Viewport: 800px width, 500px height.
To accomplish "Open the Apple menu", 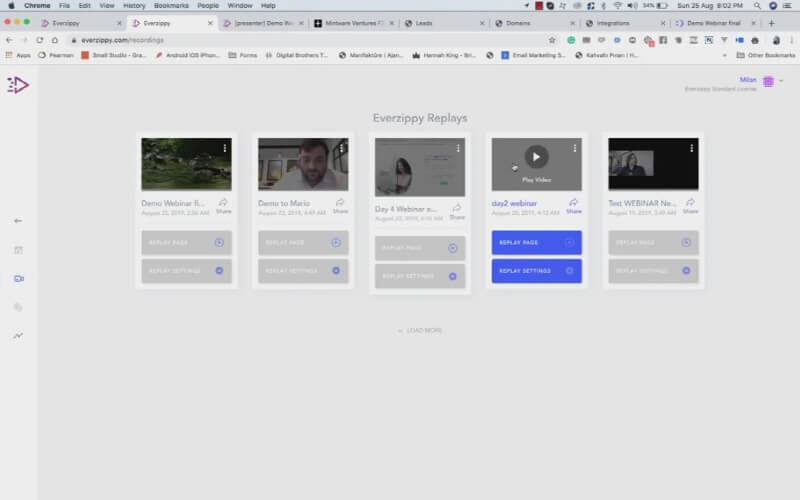I will [11, 6].
